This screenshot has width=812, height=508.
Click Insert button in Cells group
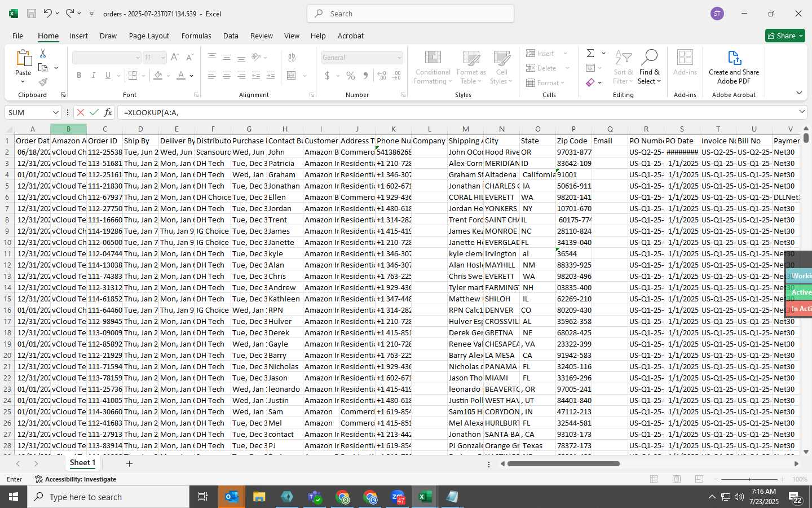click(546, 53)
